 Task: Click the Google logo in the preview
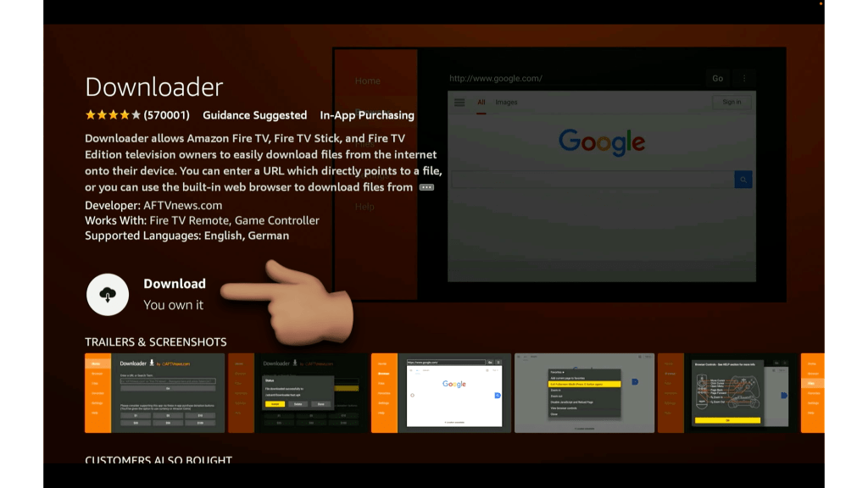click(602, 142)
